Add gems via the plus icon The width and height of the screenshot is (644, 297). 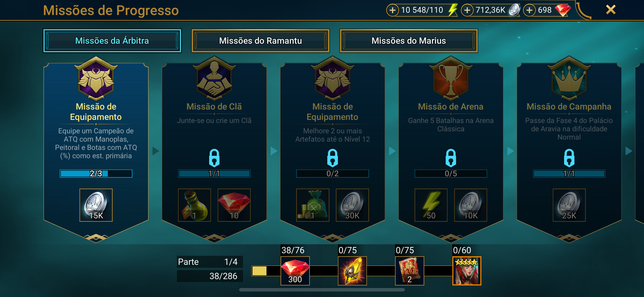coord(529,10)
